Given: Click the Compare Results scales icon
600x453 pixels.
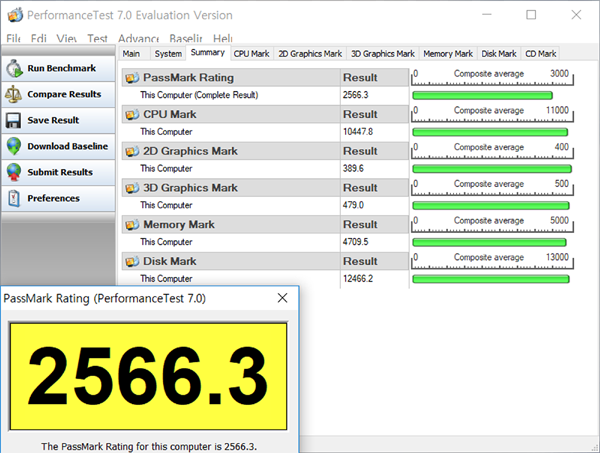Looking at the screenshot, I should [x=13, y=94].
